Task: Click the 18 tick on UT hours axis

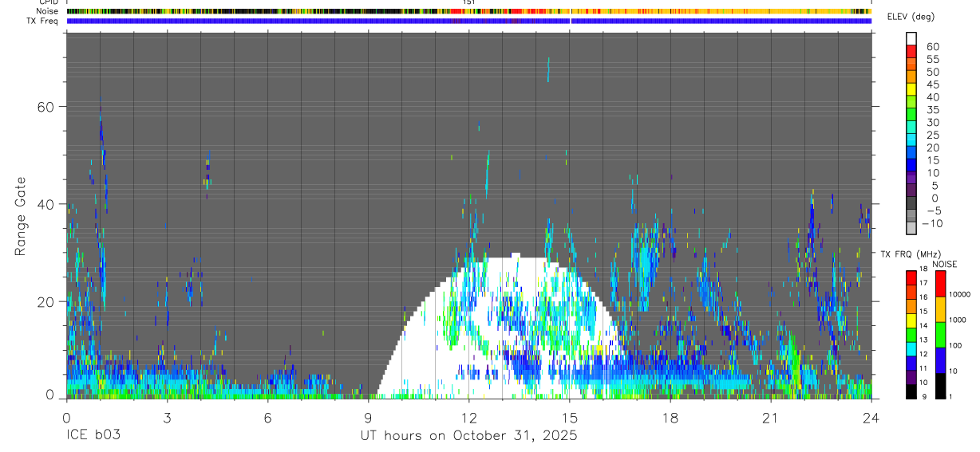Action: 670,418
